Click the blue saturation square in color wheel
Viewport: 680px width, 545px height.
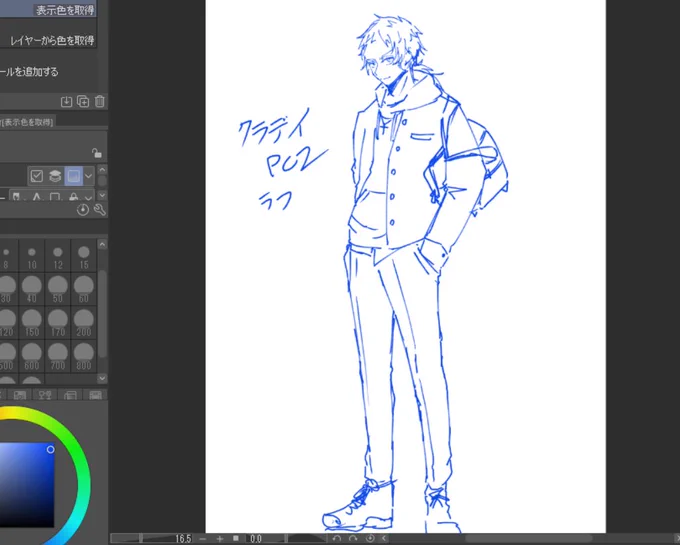[27, 484]
